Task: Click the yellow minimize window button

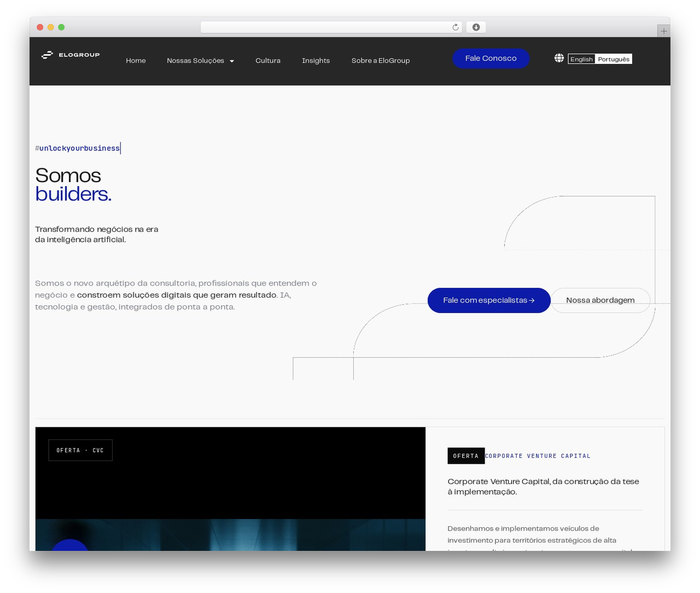Action: (51, 27)
